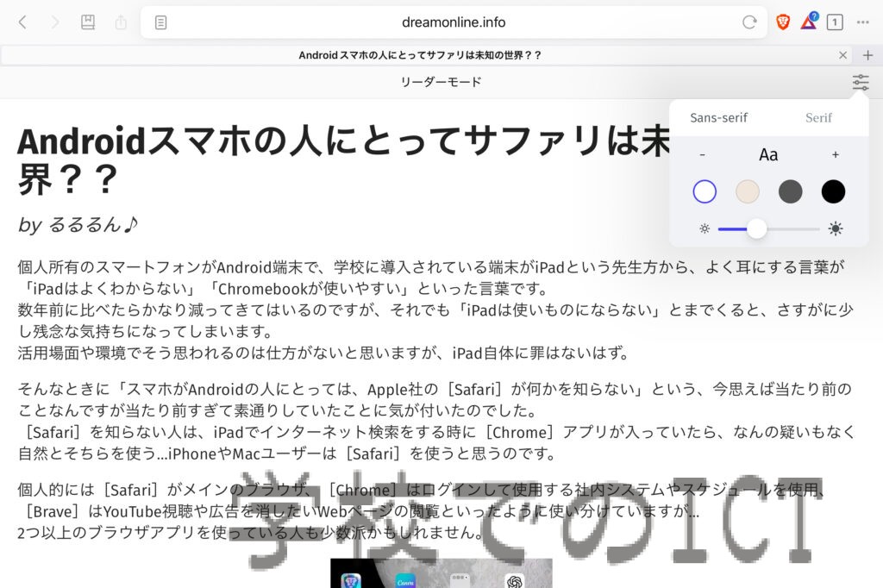The height and width of the screenshot is (588, 883).
Task: Add a new tab
Action: [867, 55]
